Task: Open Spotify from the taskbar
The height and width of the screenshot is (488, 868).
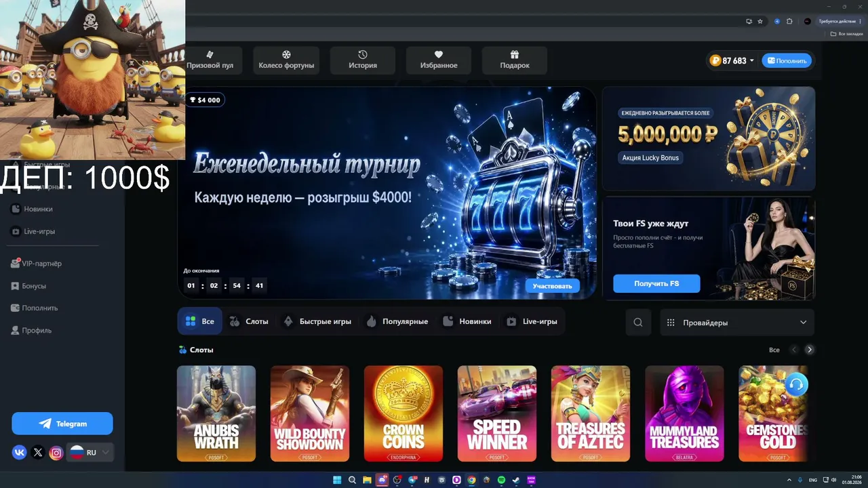Action: click(501, 480)
